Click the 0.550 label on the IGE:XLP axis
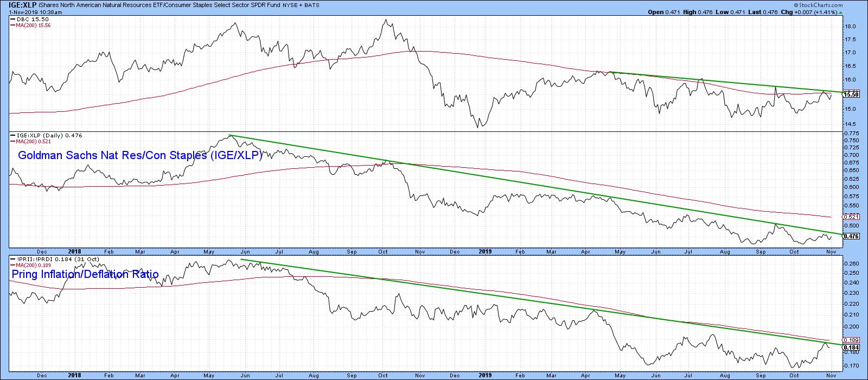868x380 pixels. [852, 206]
